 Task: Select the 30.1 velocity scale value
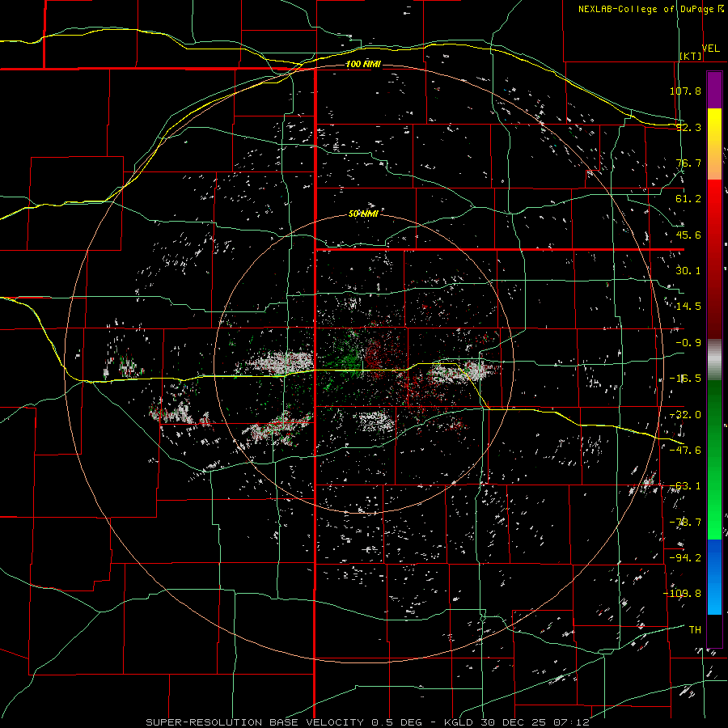coord(688,271)
